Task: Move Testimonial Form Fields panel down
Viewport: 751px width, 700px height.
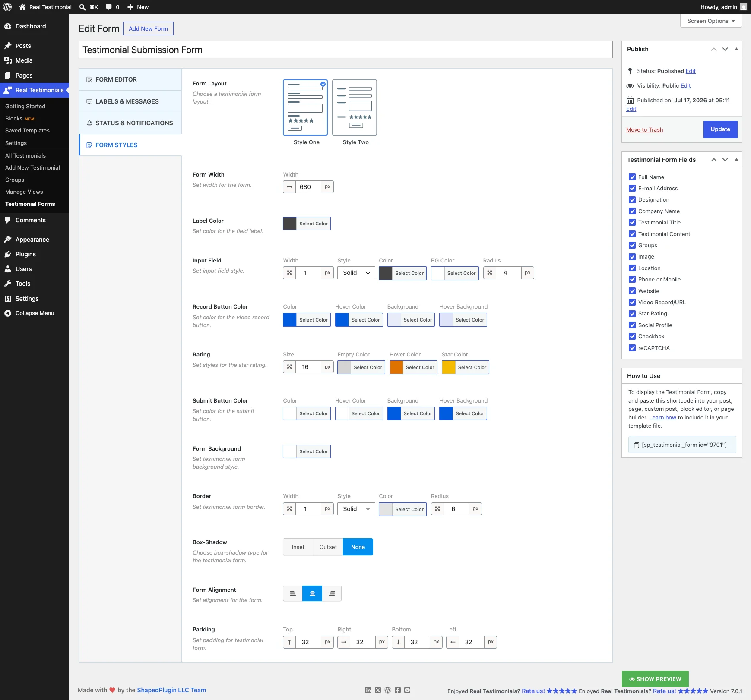Action: [725, 160]
